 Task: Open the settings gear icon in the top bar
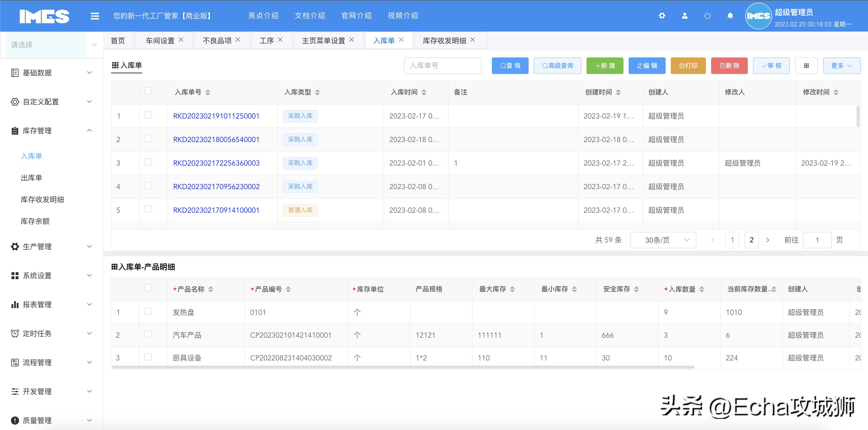[x=662, y=16]
